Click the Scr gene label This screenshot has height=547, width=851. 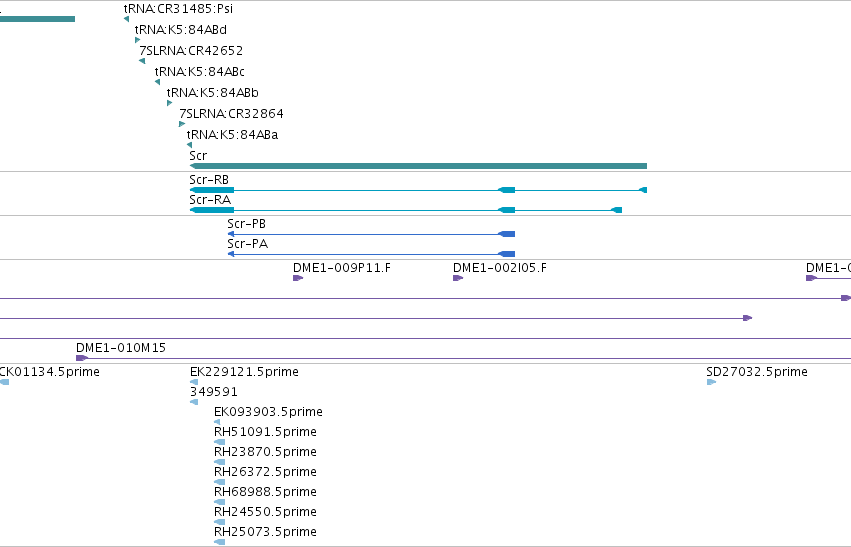point(198,156)
